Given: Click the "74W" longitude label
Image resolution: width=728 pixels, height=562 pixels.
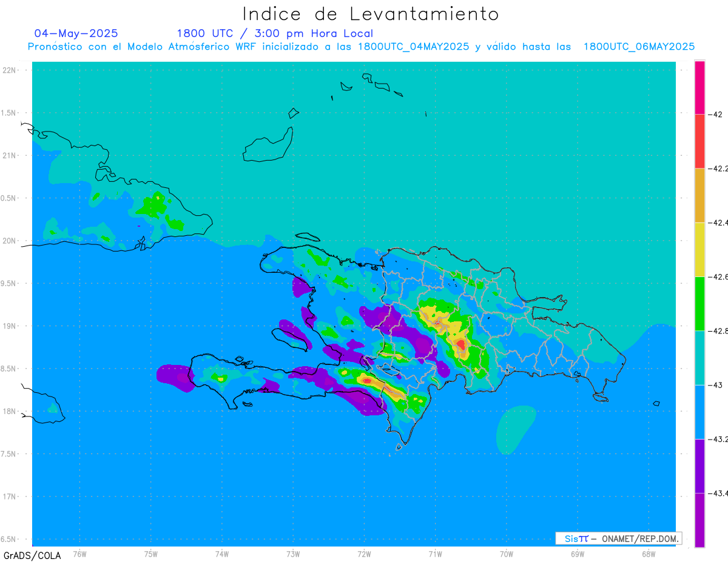Looking at the screenshot, I should [x=221, y=554].
